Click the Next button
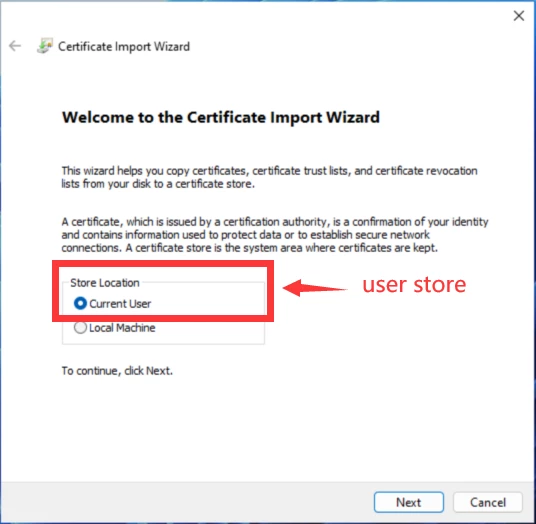 click(x=409, y=502)
